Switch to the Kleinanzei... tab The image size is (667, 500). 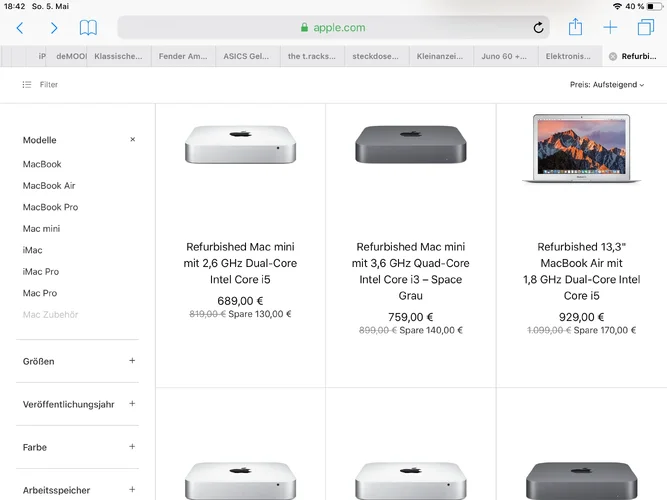tap(440, 56)
